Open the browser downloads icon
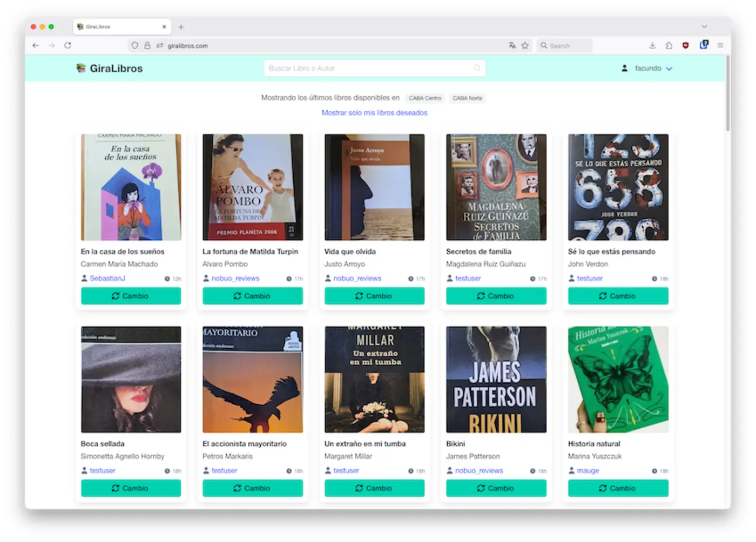The image size is (756, 542). [x=652, y=46]
